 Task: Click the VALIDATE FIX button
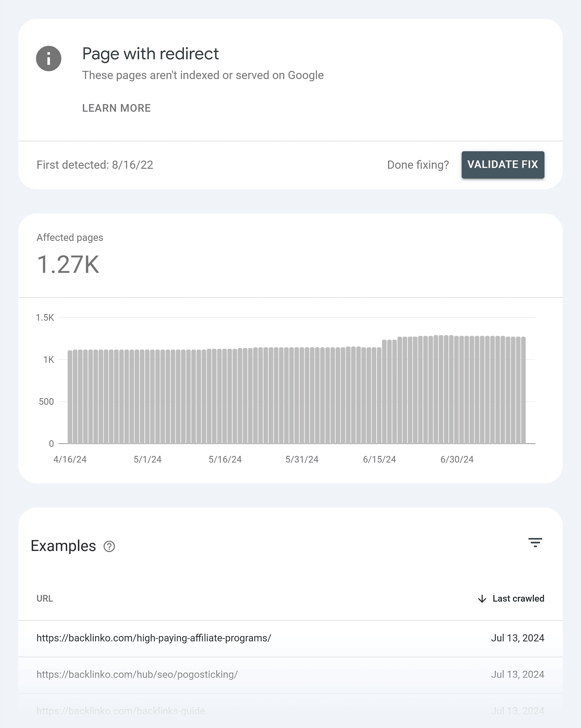pos(503,165)
